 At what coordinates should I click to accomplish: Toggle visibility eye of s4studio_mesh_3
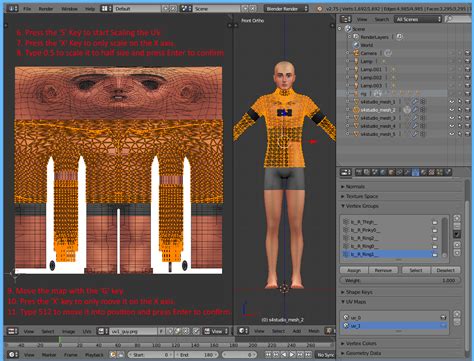pos(452,118)
